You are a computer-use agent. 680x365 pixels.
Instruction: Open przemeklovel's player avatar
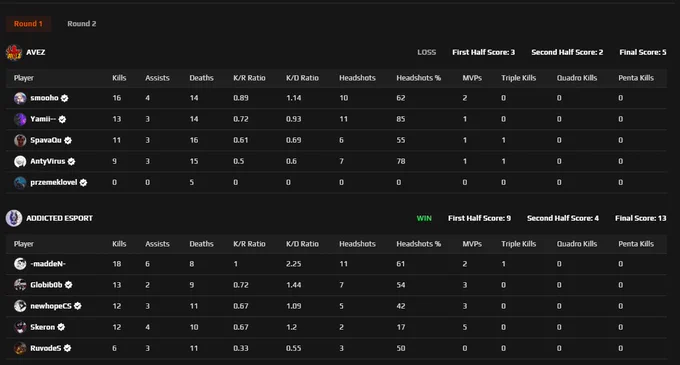click(20, 183)
